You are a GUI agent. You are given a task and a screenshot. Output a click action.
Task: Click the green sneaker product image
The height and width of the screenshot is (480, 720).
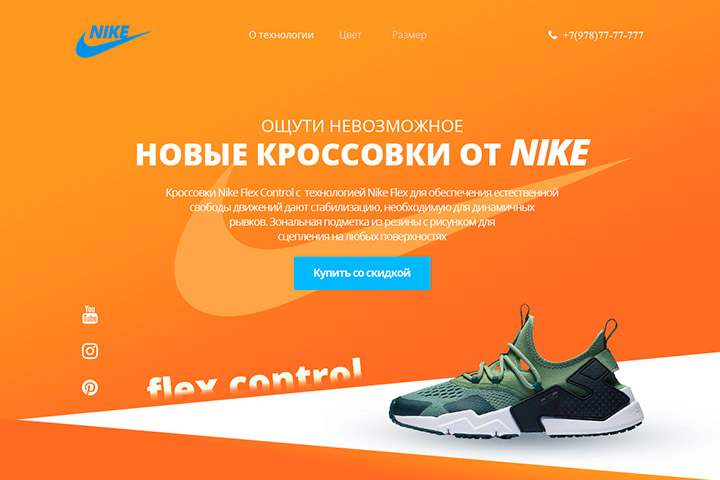(x=516, y=372)
